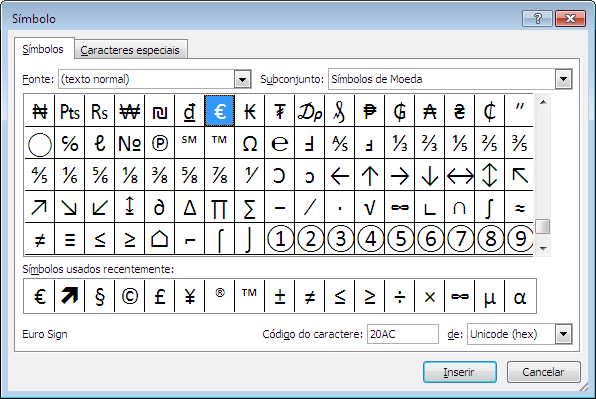Click the Fonte text field showing (texto normal)
Screen dimensions: 596x399
tap(147, 79)
